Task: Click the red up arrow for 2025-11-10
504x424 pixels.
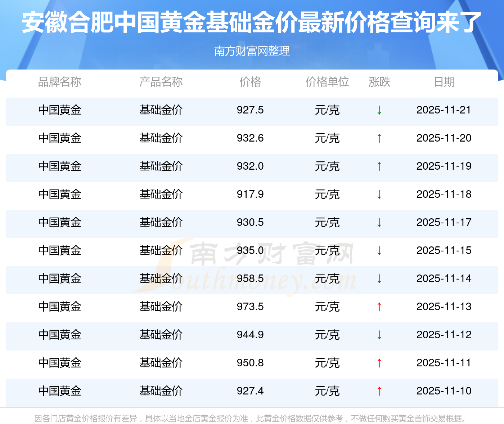Action: coord(379,391)
